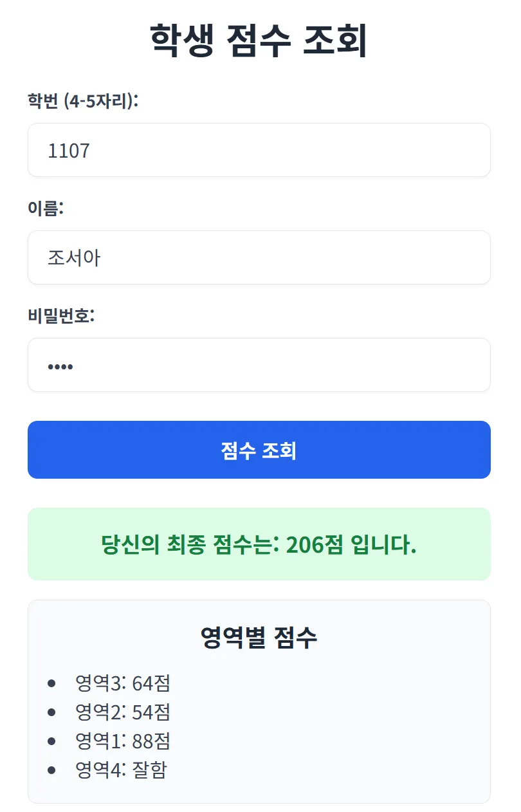Click the green final score message
521x812 pixels.
259,544
